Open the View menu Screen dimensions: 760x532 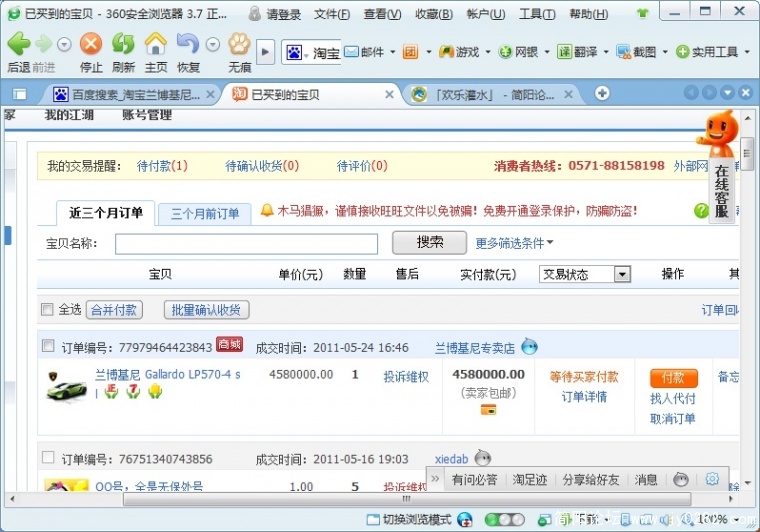[x=382, y=14]
